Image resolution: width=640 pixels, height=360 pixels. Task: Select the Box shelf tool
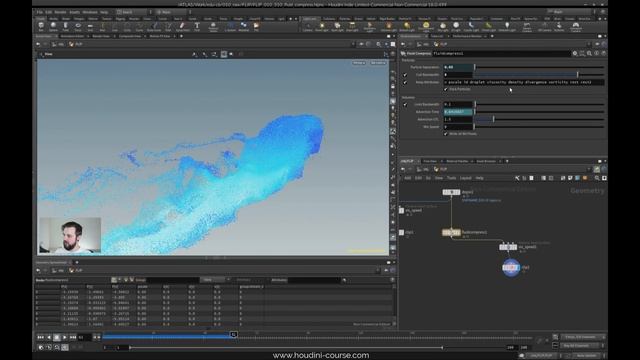[41, 27]
